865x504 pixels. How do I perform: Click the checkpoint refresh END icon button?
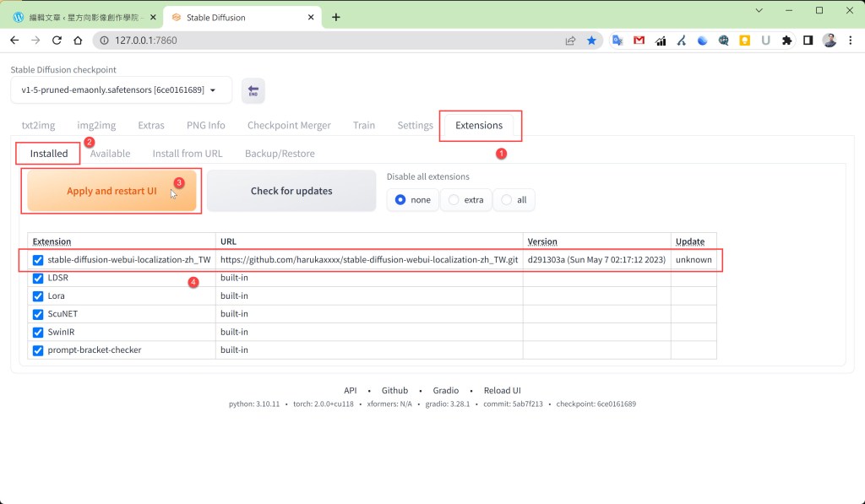[x=253, y=91]
